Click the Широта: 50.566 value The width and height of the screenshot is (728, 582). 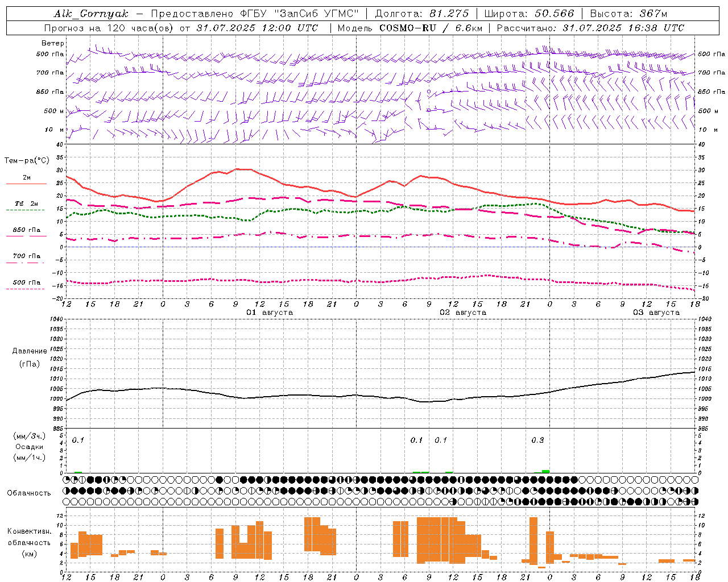[529, 14]
